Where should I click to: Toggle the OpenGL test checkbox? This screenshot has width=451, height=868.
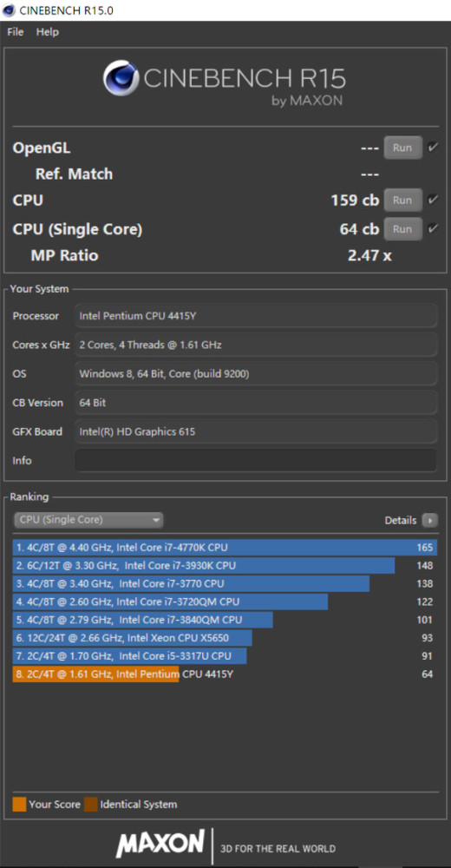(x=433, y=148)
